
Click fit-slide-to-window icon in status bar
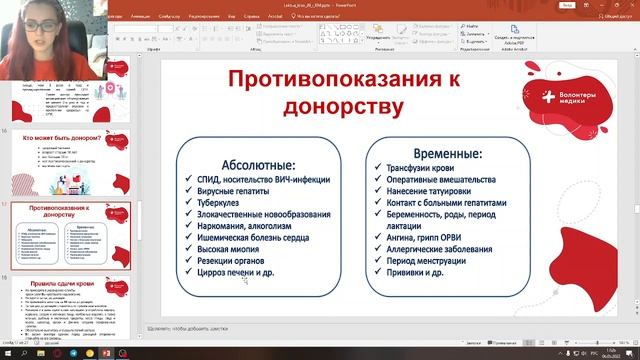pyautogui.click(x=636, y=343)
